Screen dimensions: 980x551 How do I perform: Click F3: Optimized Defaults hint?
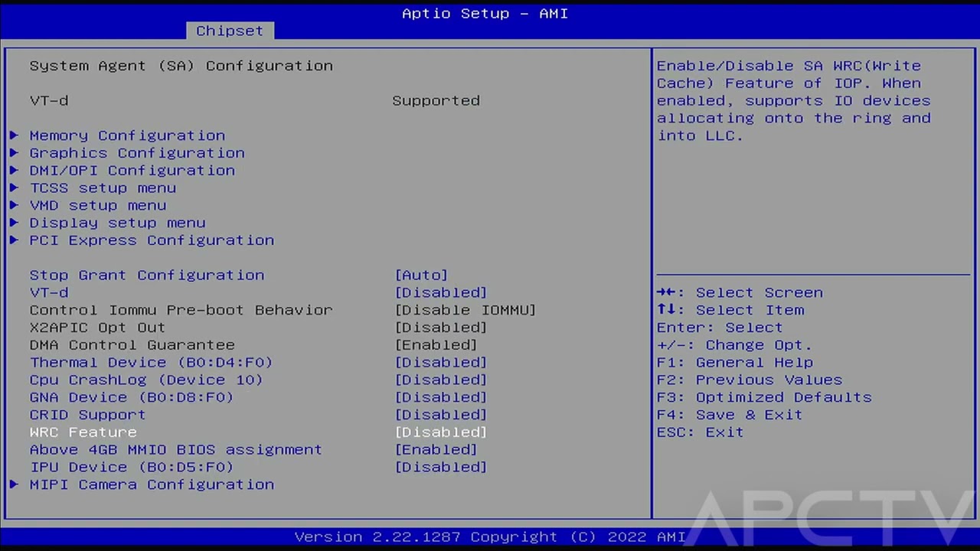coord(764,397)
